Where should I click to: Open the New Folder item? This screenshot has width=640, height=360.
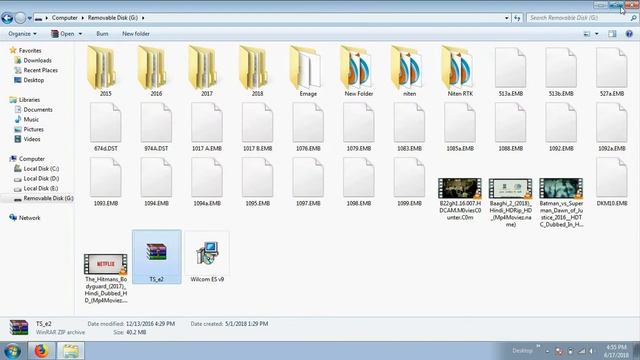coord(358,71)
